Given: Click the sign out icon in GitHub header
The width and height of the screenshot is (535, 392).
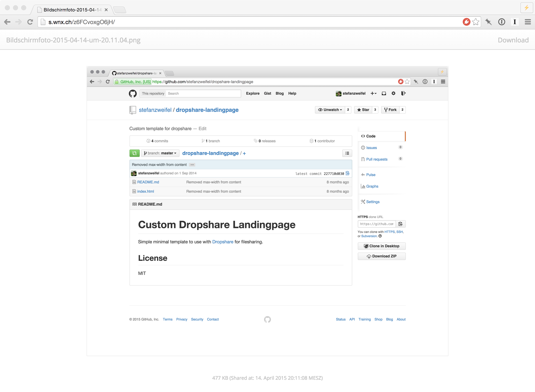Looking at the screenshot, I should [403, 93].
